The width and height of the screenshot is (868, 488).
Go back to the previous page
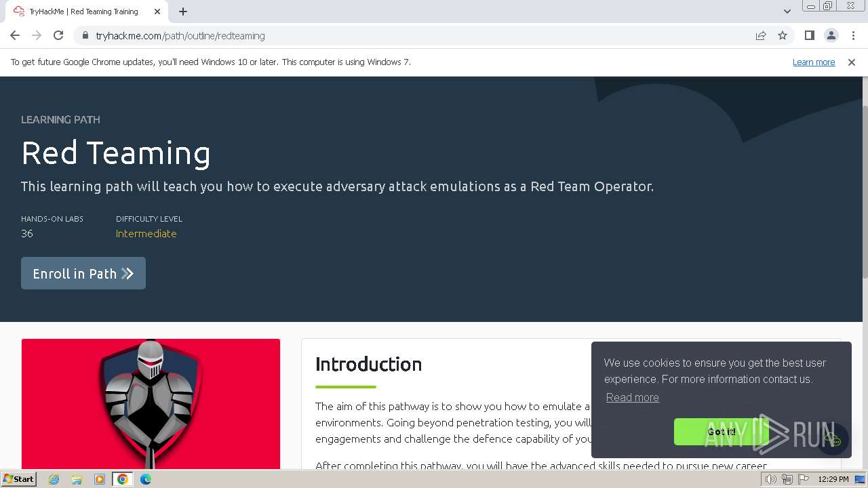[15, 35]
